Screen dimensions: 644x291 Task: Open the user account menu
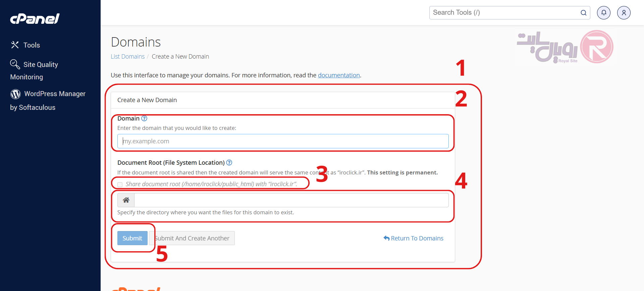tap(624, 13)
